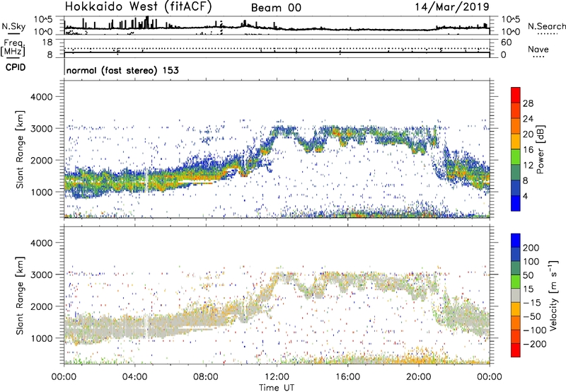Click the 'Hokkaido West (fitACF)' plot title
Viewport: 566px width, 392px height.
click(x=138, y=7)
